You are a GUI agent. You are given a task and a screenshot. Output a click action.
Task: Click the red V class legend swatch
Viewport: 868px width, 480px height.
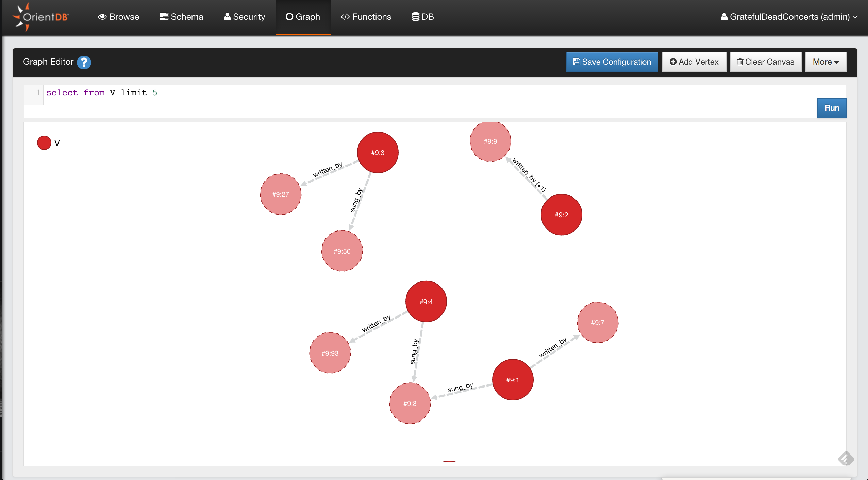pos(44,143)
